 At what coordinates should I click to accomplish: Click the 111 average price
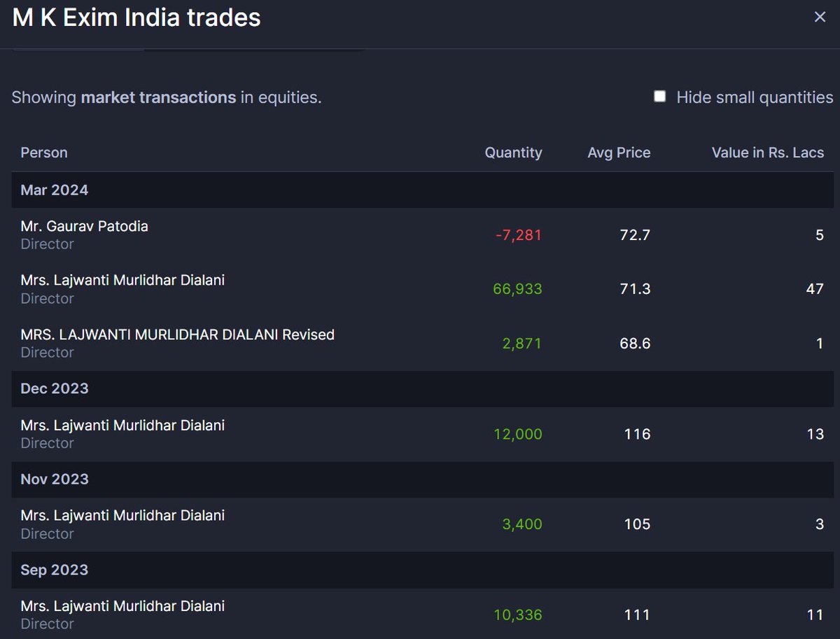tap(638, 615)
